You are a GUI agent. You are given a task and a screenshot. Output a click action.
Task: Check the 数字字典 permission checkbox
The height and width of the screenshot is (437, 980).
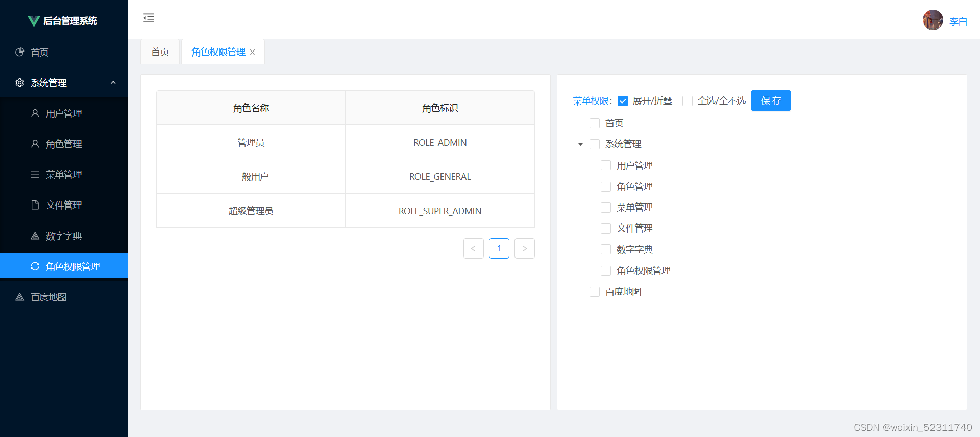606,249
